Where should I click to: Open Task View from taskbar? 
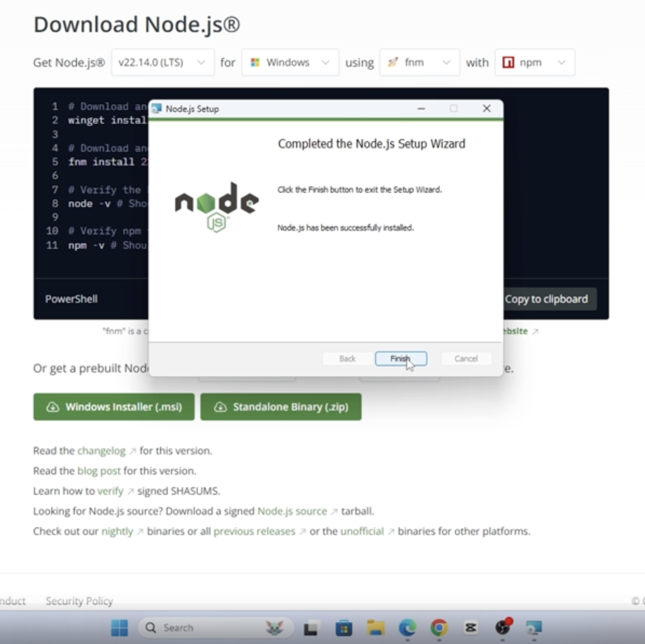(x=311, y=629)
